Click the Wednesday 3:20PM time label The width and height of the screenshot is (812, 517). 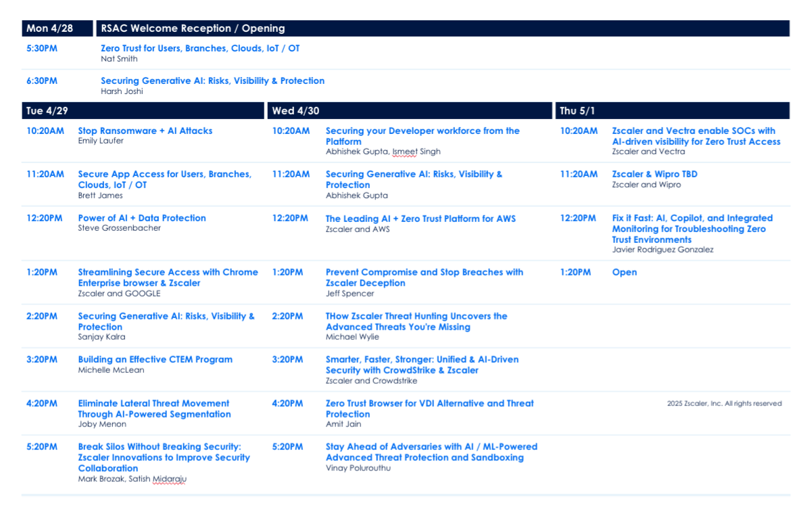288,359
